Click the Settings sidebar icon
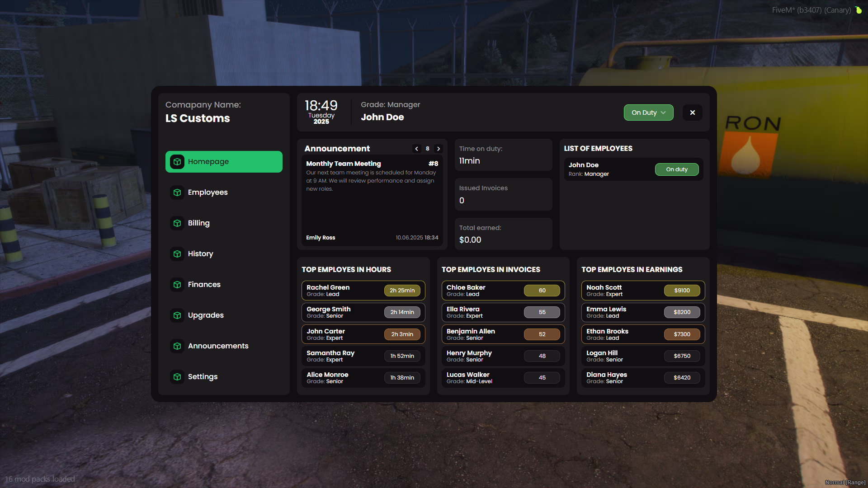 (x=177, y=377)
